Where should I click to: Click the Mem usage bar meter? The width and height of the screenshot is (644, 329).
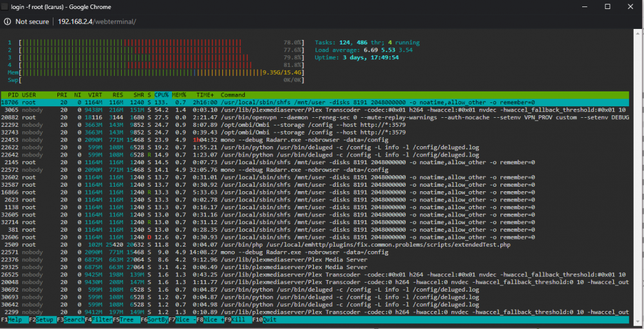click(156, 72)
